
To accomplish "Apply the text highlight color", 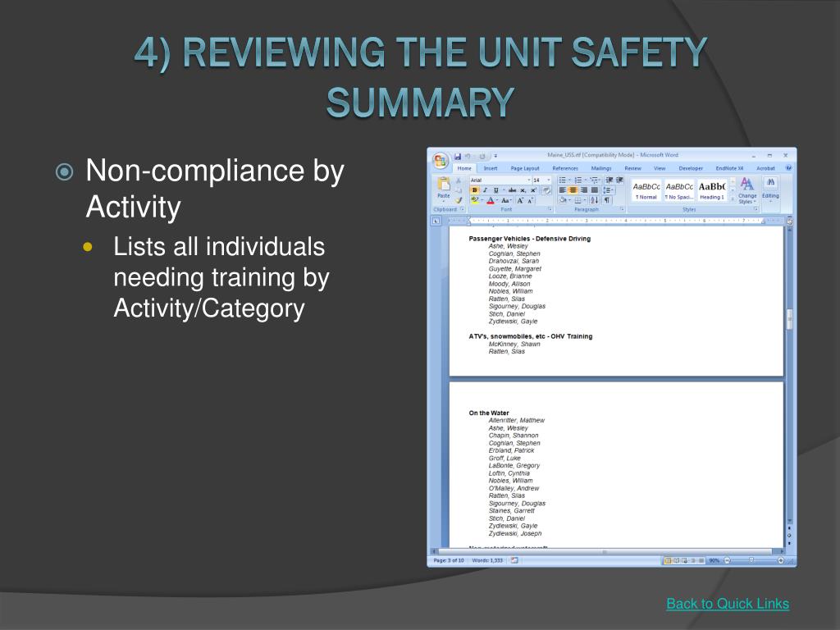I will coord(475,200).
